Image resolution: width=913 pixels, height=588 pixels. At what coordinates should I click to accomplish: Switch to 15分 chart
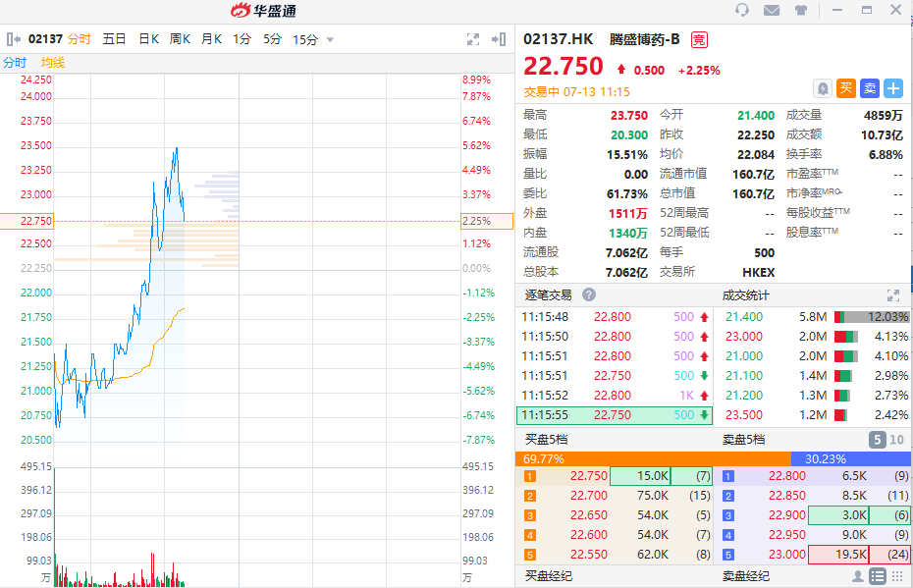[x=305, y=39]
